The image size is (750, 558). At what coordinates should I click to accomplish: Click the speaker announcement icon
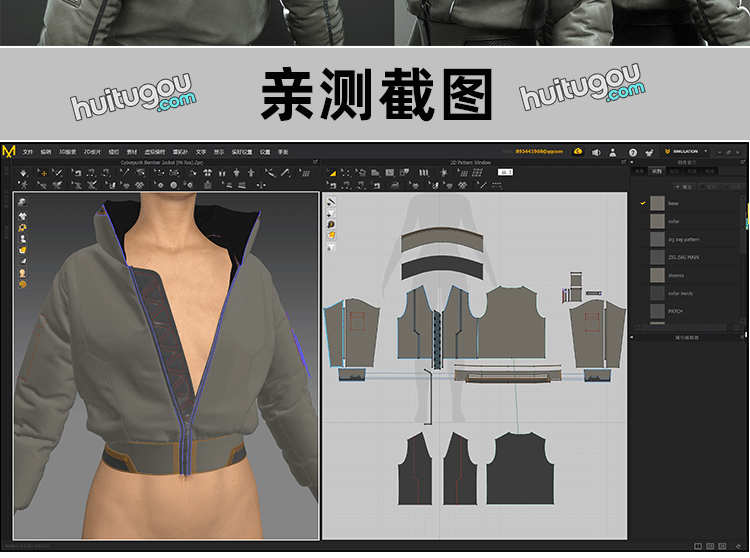tap(597, 152)
